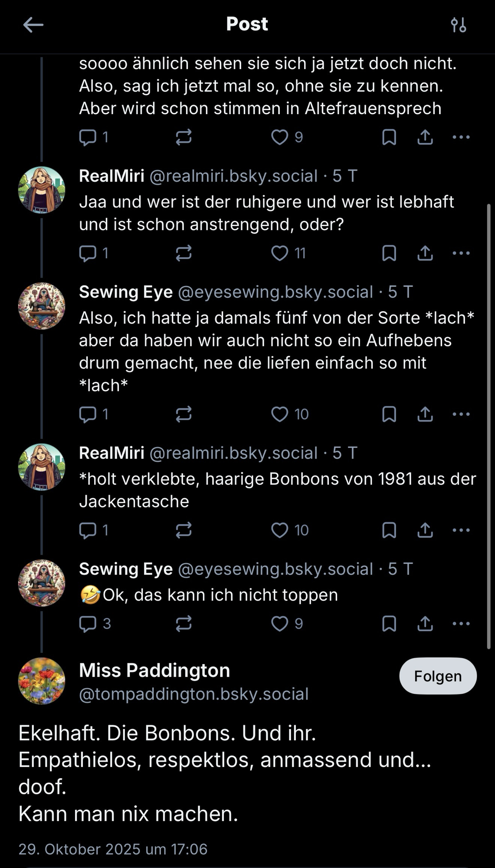The image size is (495, 868).
Task: Open three-dot menu on 'Altefrauensprech' post
Action: 461,137
